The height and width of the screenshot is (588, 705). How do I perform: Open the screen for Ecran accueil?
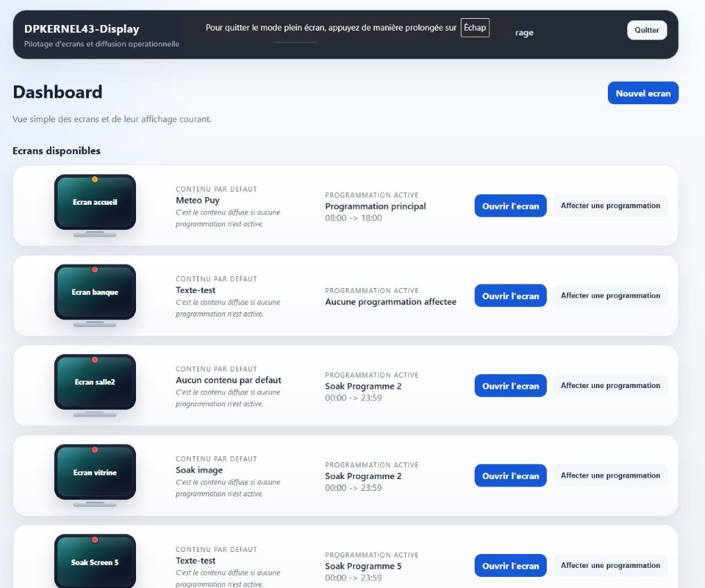[511, 206]
